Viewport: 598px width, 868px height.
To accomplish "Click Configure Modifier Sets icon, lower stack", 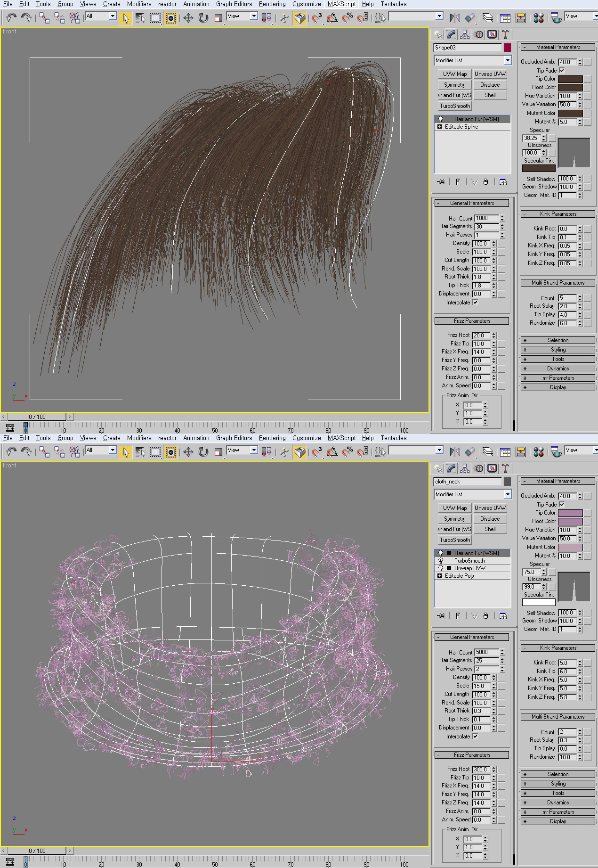I will [x=503, y=615].
